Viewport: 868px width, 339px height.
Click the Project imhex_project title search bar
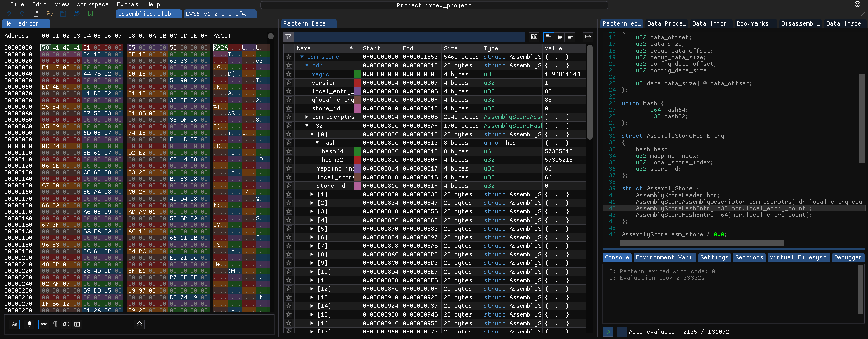tap(434, 5)
